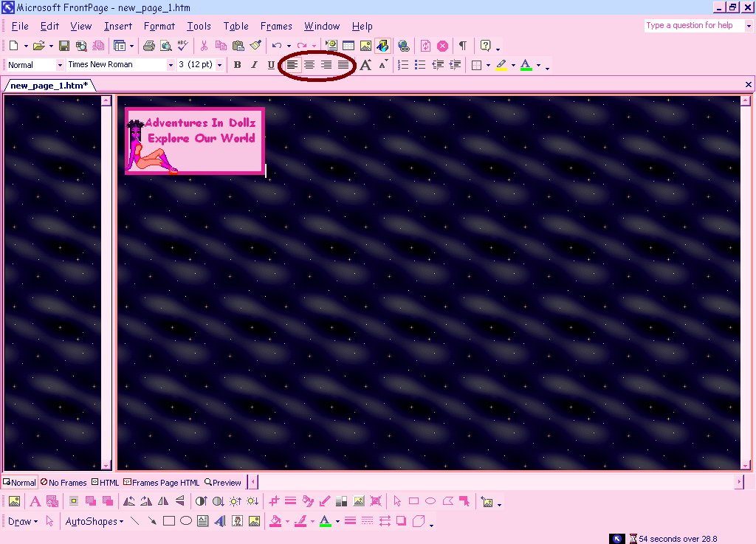Toggle Italic formatting
The width and height of the screenshot is (756, 544).
tap(254, 64)
